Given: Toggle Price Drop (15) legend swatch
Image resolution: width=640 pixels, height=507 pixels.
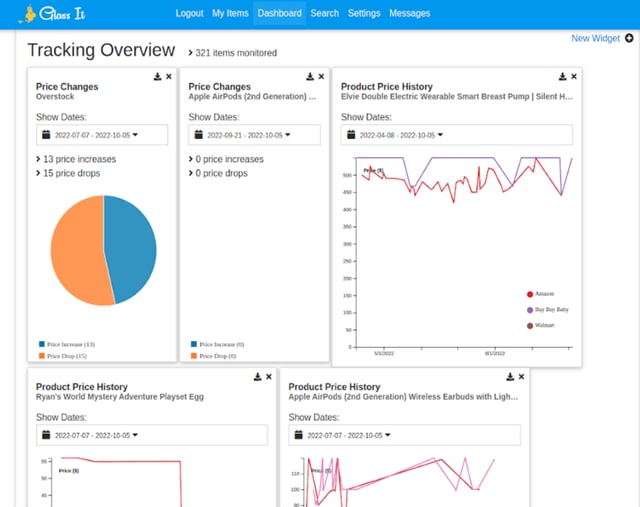Looking at the screenshot, I should tap(42, 356).
